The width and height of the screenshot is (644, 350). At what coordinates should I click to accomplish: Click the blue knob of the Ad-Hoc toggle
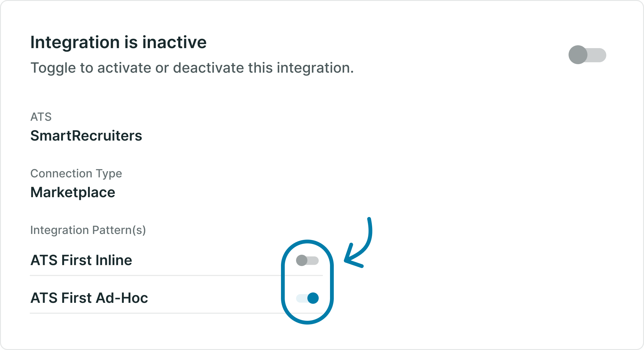(313, 298)
